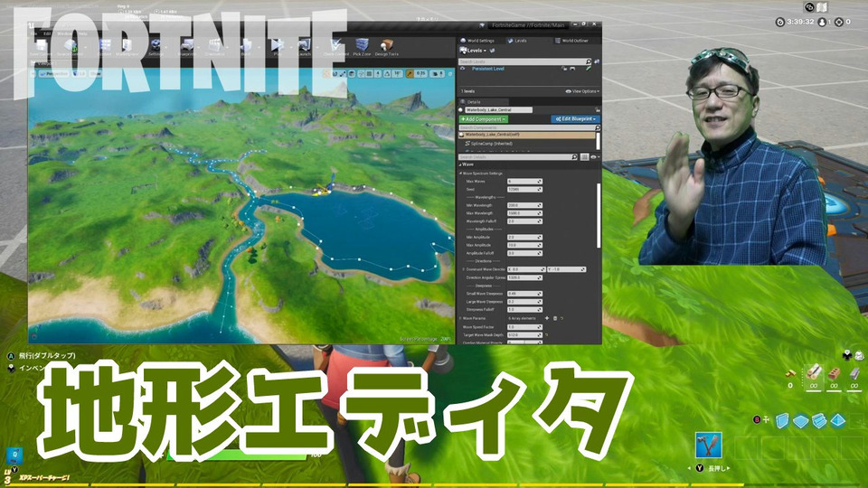Click the magnifier in Search Levels
This screenshot has height=488, width=868.
588,61
